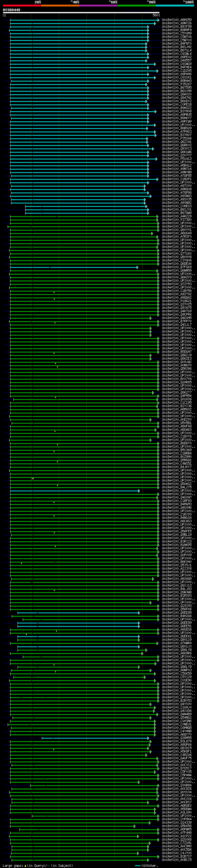Open hit UniRef100_A9NT26
Image resolution: width=197 pixels, height=868 pixels.
pos(177,23)
